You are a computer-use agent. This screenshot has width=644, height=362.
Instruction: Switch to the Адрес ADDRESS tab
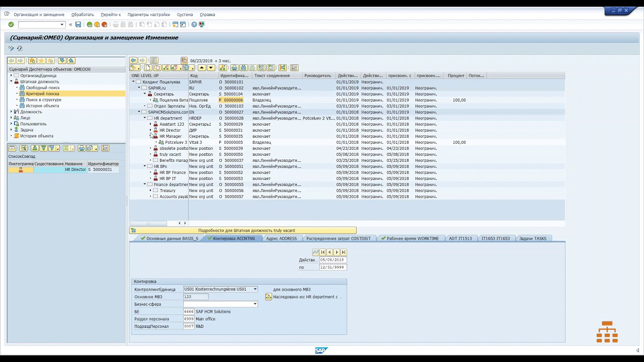pos(281,238)
